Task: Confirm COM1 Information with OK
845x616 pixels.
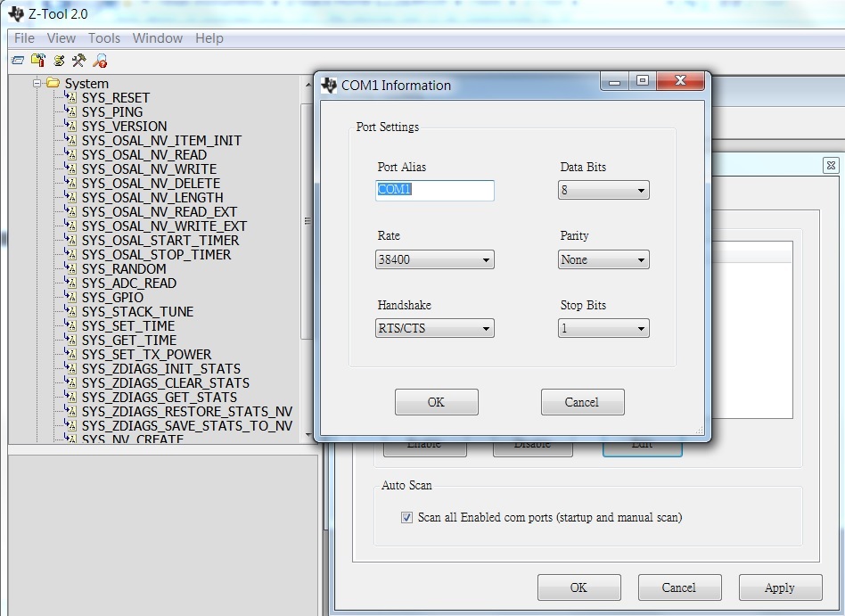Action: 437,402
